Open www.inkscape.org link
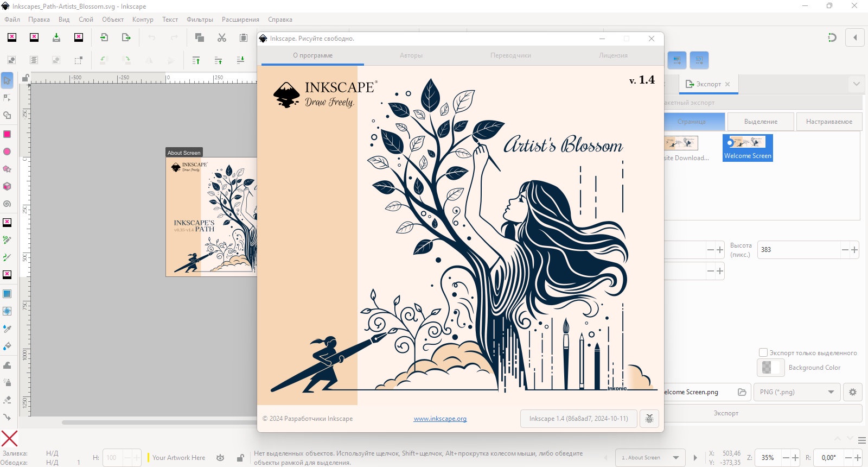Viewport: 868px width, 467px height. (x=440, y=419)
